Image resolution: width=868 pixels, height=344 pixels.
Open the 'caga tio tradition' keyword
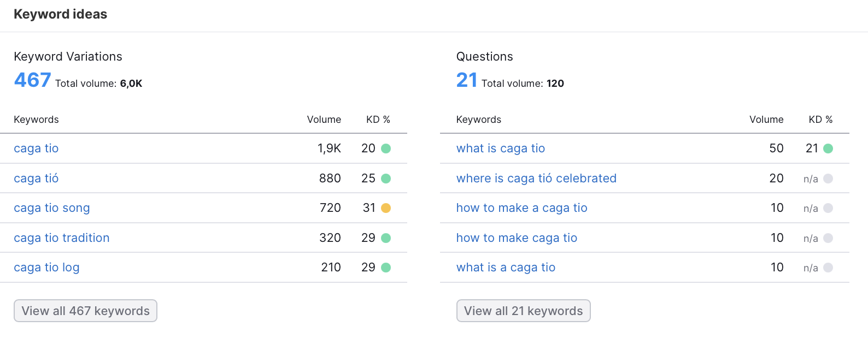[62, 238]
